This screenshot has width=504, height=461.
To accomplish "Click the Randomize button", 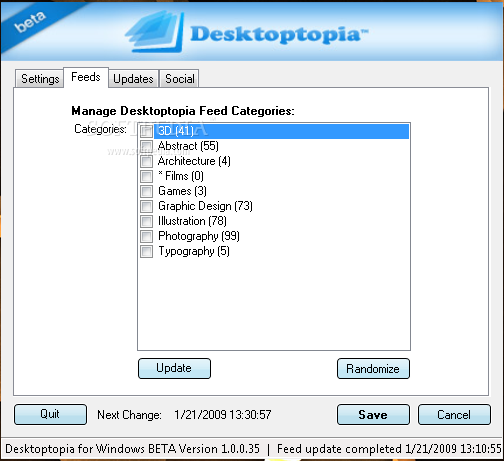I will [x=373, y=368].
